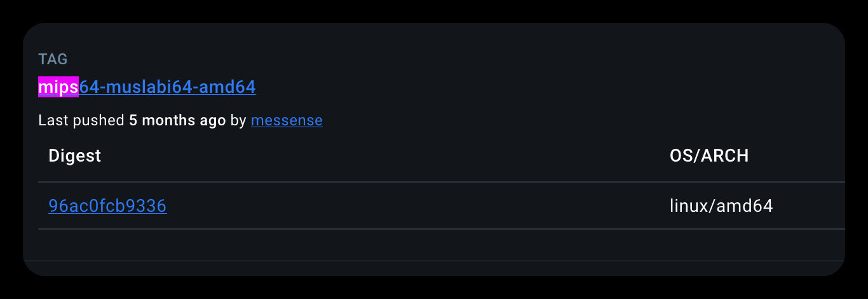The image size is (868, 299).
Task: Click blank header space between Digest and OS/ARCH
Action: [x=381, y=156]
